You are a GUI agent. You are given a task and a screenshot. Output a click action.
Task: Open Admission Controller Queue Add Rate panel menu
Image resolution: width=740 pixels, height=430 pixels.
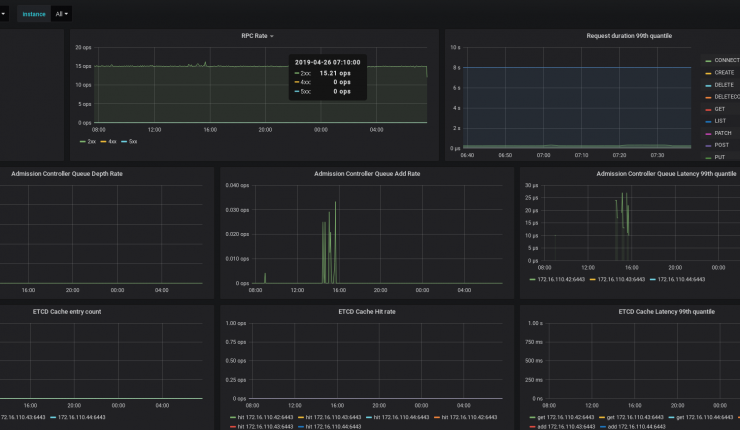click(x=367, y=174)
